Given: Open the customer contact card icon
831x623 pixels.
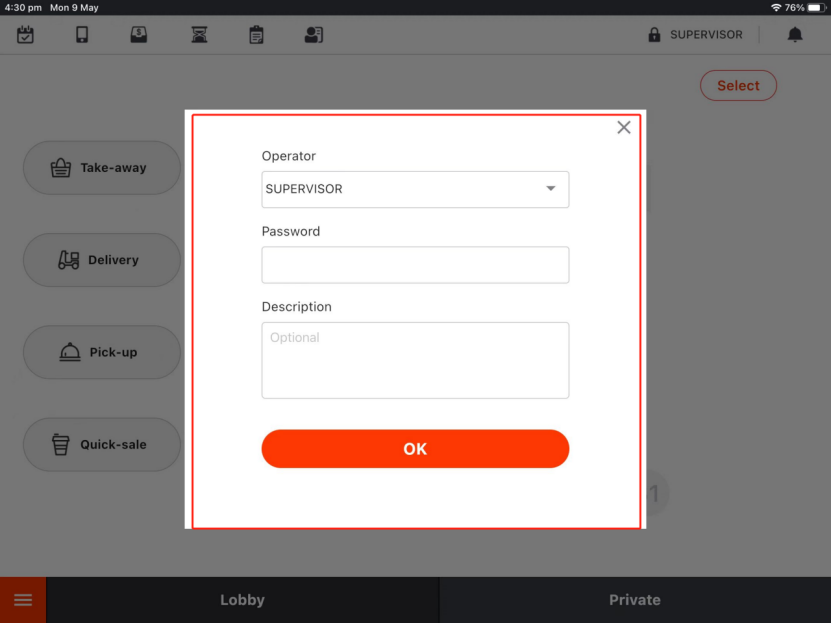Looking at the screenshot, I should coord(314,35).
